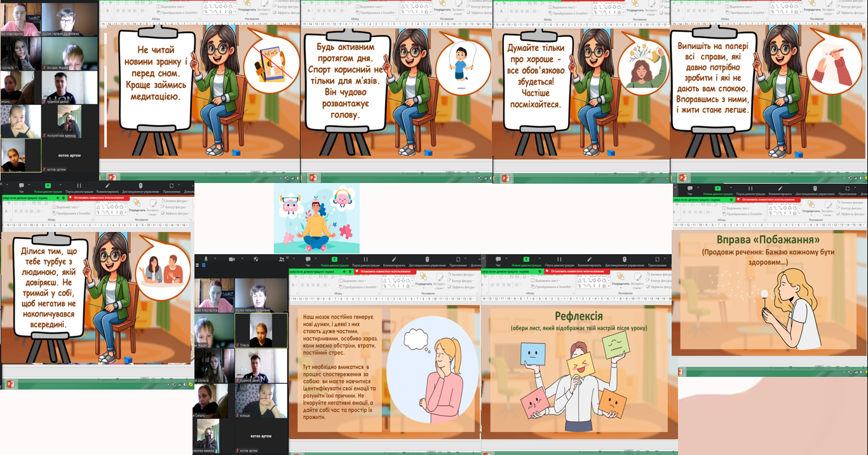The height and width of the screenshot is (455, 868).
Task: Stop screen sharing above the "Рефлексія" slide
Action: click(578, 271)
